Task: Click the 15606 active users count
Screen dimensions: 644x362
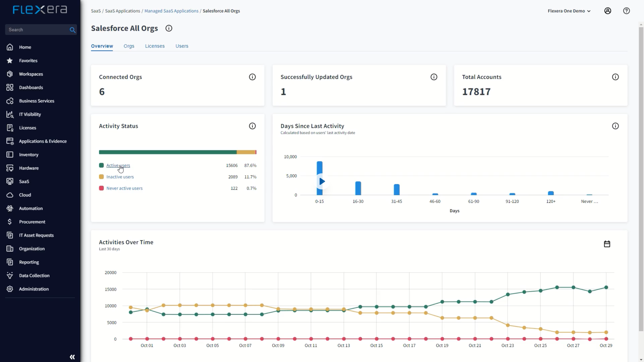Action: 232,166
